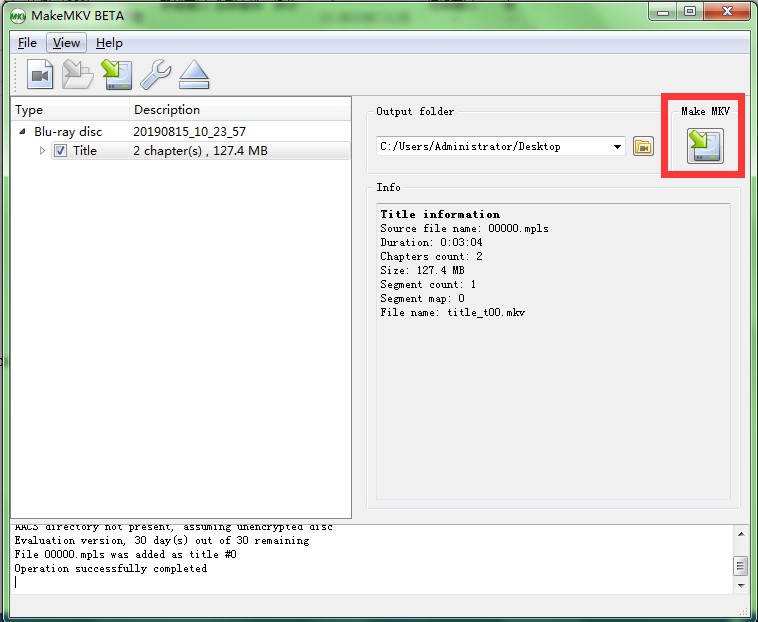The height and width of the screenshot is (622, 758).
Task: Click log line 'File 00000.mpls was added'
Action: [125, 554]
